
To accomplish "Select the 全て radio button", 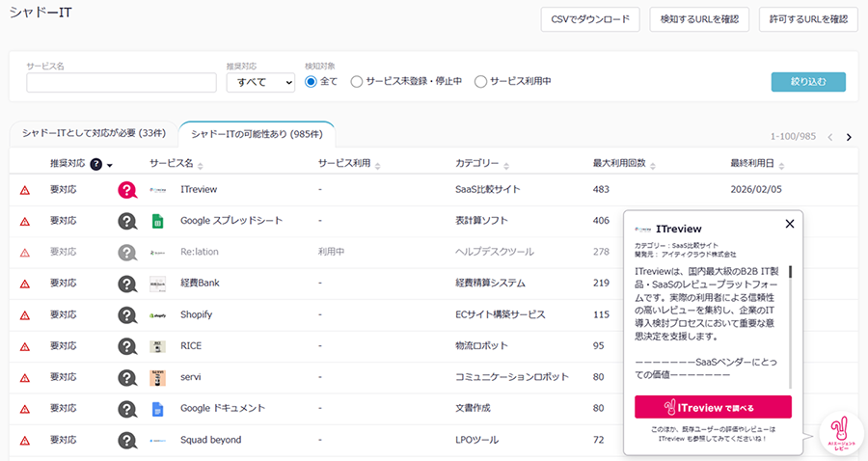I will 311,82.
